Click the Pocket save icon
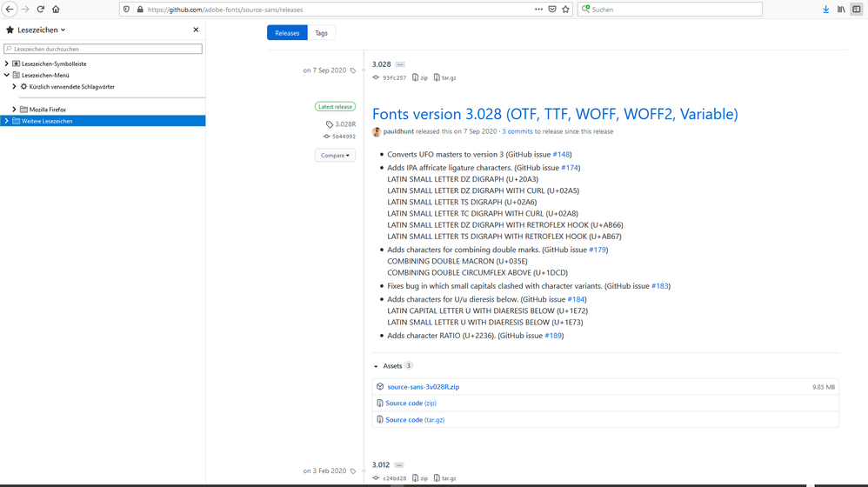 click(552, 10)
